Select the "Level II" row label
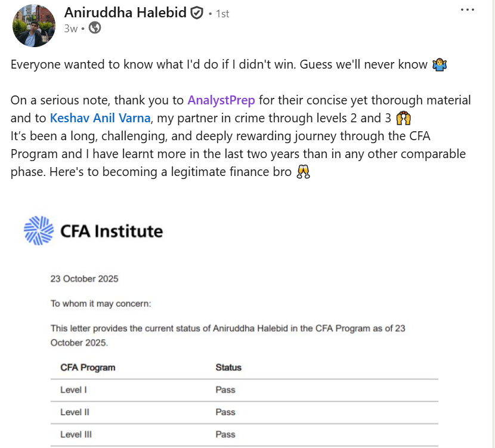 [x=76, y=412]
